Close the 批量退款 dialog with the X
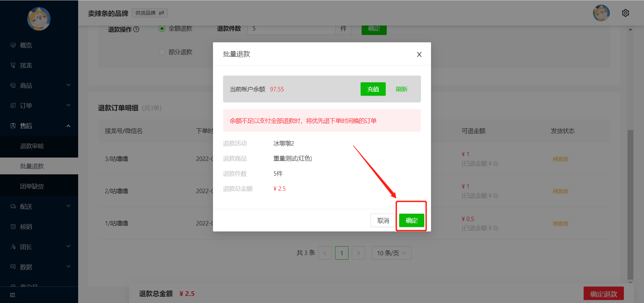The image size is (644, 303). tap(419, 54)
